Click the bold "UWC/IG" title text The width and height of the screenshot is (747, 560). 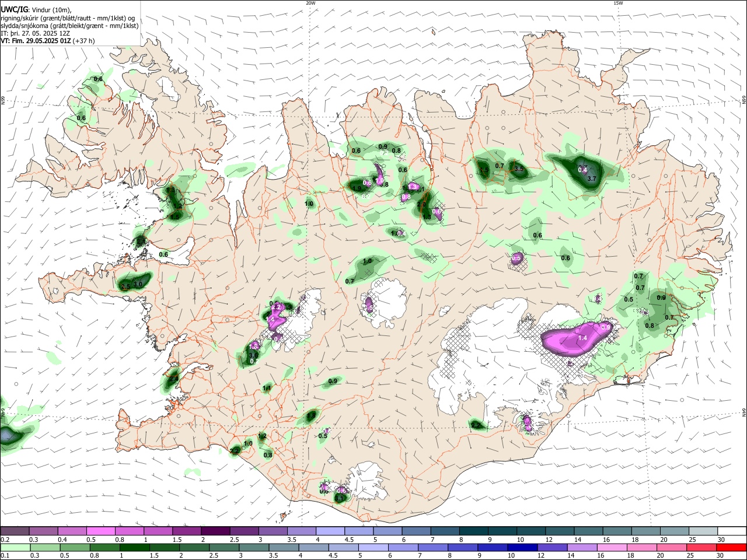tap(13, 10)
